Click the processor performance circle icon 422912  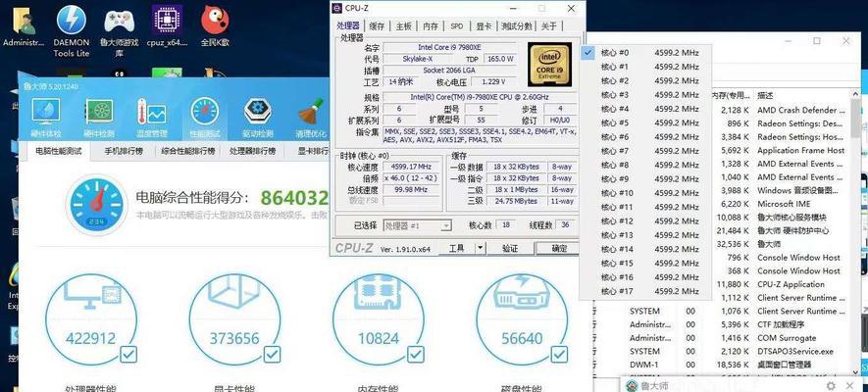click(91, 319)
